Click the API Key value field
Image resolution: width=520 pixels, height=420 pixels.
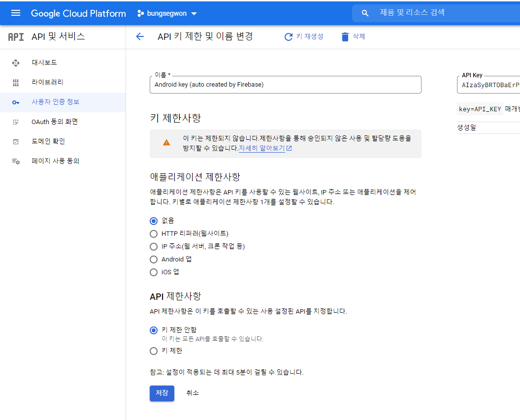pos(488,85)
